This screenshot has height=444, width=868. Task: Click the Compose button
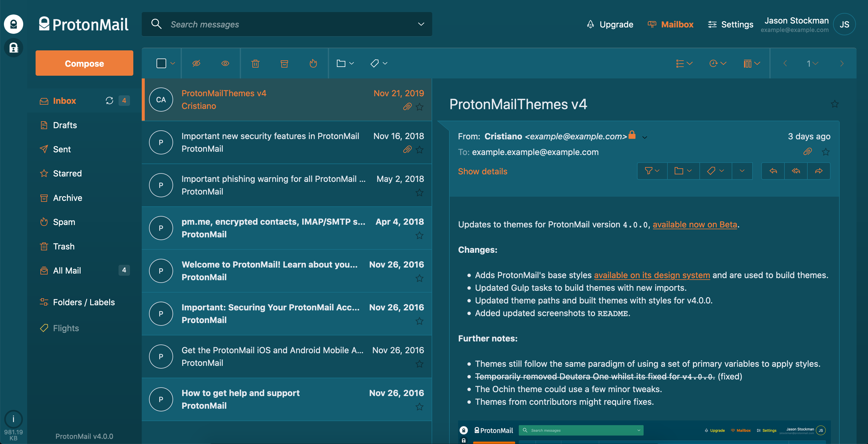[x=84, y=63]
